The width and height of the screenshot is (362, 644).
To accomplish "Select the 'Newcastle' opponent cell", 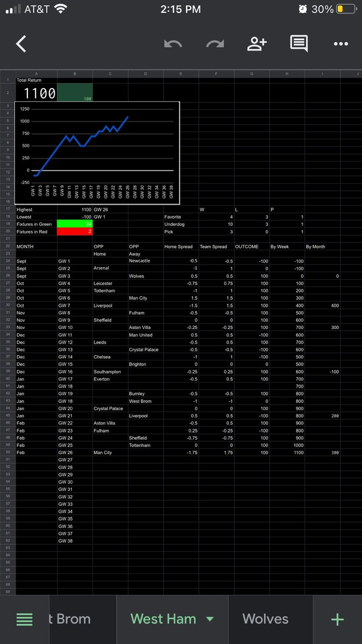I will pos(145,261).
